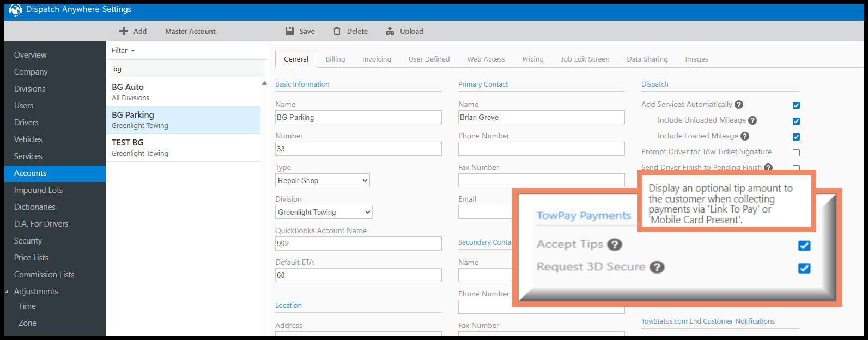Select Accounts in the sidebar

click(55, 173)
